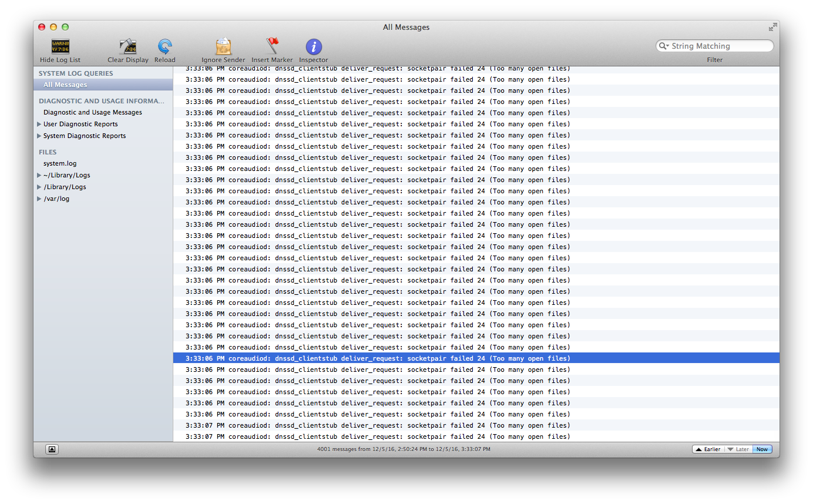This screenshot has height=504, width=813.
Task: Enter full screen with the arrows icon in title bar
Action: pos(772,27)
